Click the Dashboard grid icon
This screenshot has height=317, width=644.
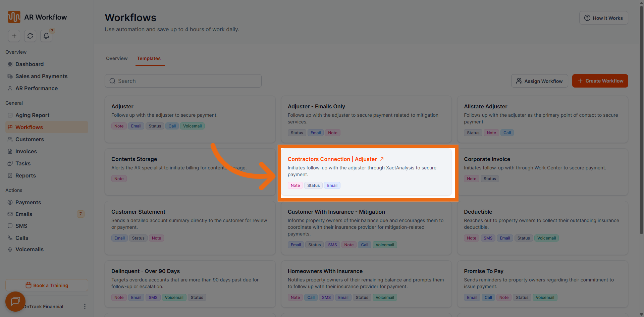[10, 64]
